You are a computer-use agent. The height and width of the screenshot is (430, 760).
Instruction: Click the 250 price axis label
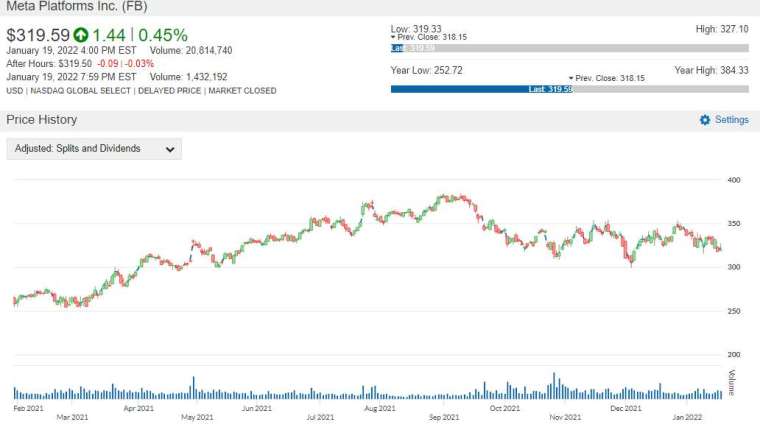click(x=734, y=311)
